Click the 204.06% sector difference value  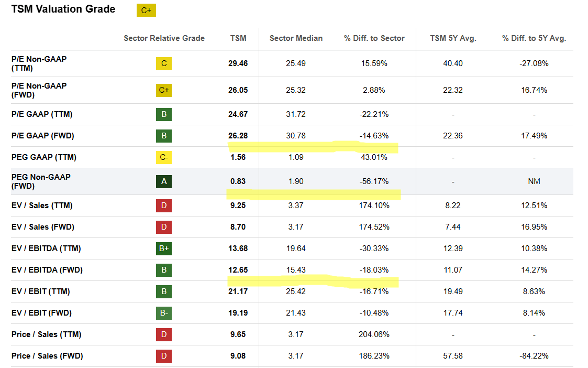tap(374, 334)
